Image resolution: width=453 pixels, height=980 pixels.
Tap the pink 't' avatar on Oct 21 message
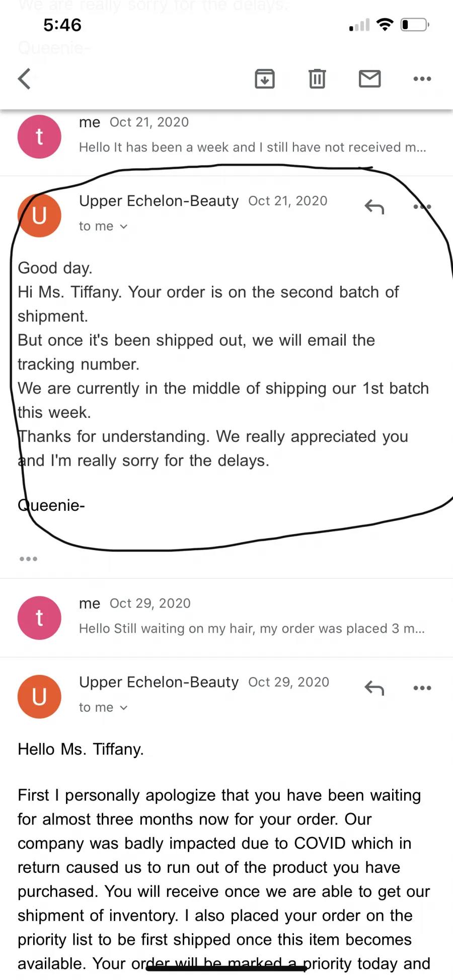coord(39,137)
